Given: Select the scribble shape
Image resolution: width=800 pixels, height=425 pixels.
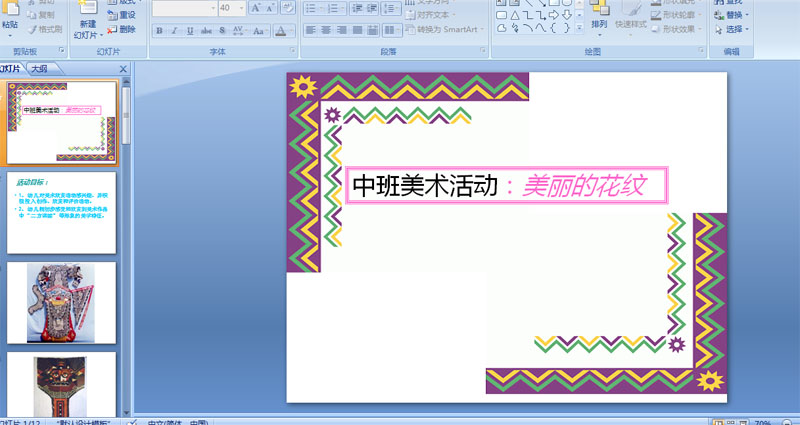Looking at the screenshot, I should pyautogui.click(x=515, y=29).
